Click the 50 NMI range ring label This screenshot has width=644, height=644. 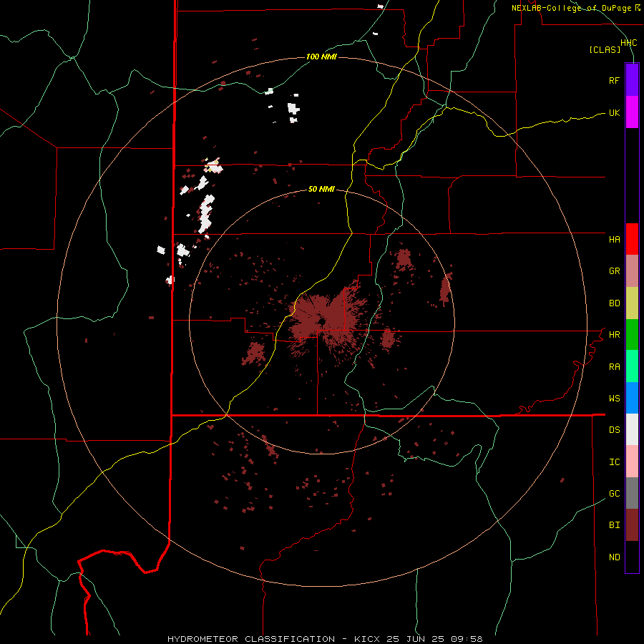[x=321, y=189]
